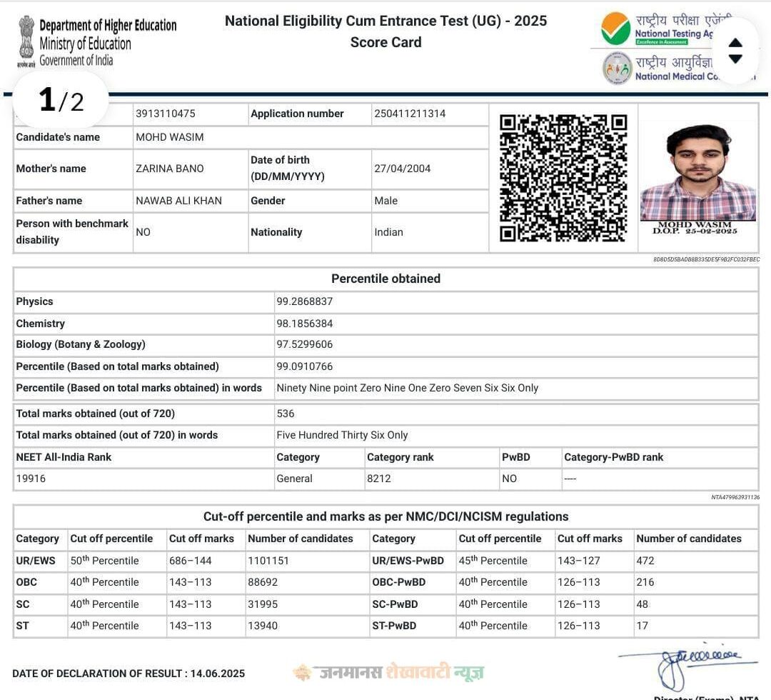Click mother's name ZARINA BANO
Viewport: 771px width, 700px height.
coord(170,169)
